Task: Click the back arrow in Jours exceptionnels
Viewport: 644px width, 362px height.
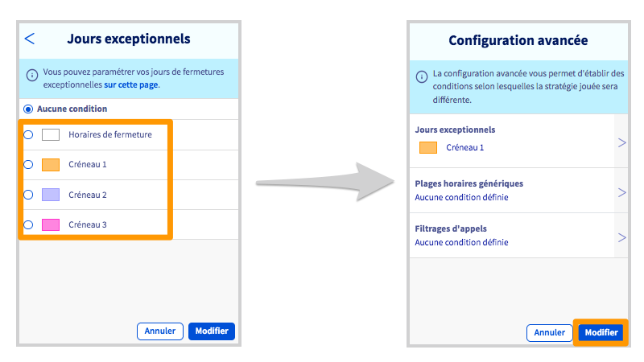Action: [30, 39]
